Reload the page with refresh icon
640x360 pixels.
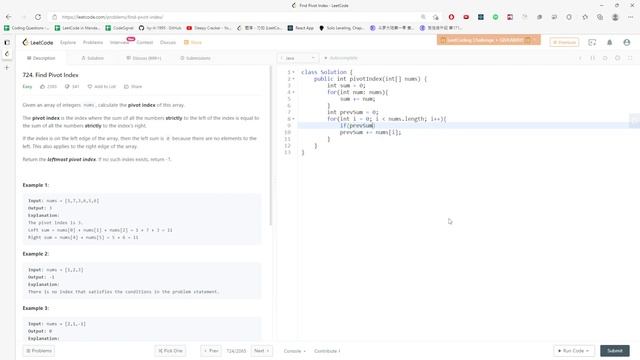[x=38, y=17]
